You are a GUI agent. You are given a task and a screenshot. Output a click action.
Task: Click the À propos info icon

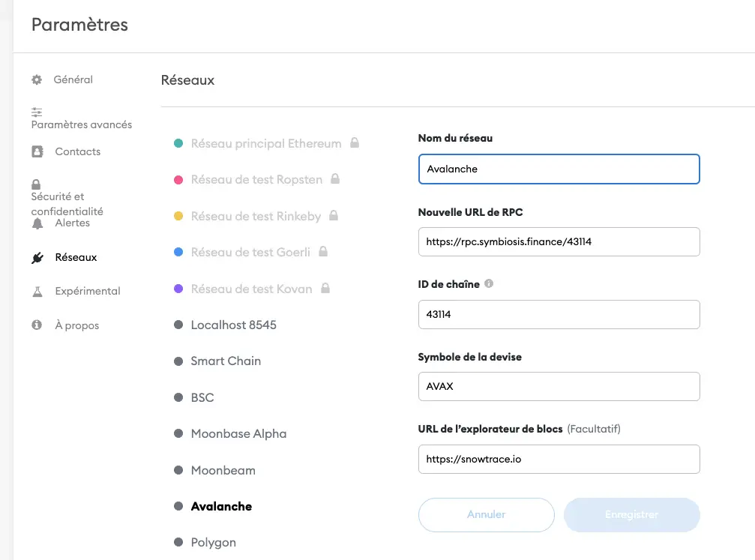click(37, 325)
